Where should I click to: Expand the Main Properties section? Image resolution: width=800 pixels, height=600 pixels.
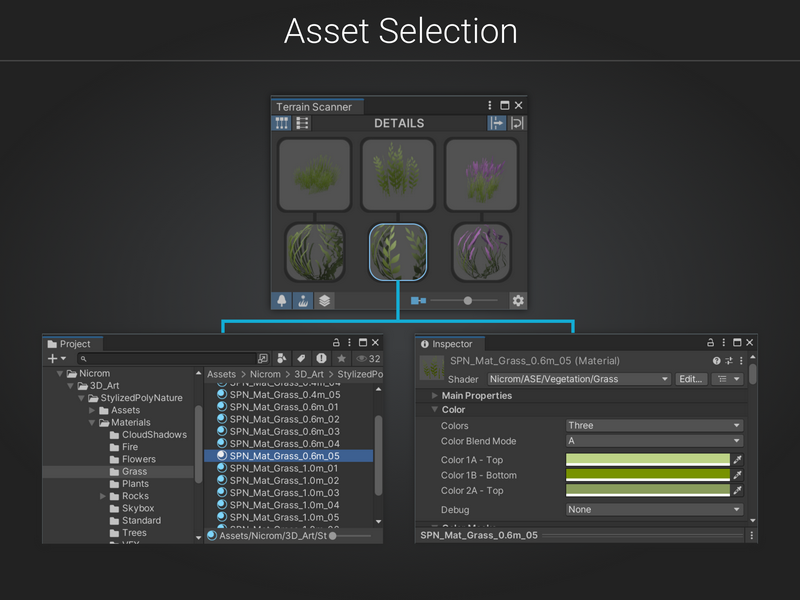pos(434,395)
